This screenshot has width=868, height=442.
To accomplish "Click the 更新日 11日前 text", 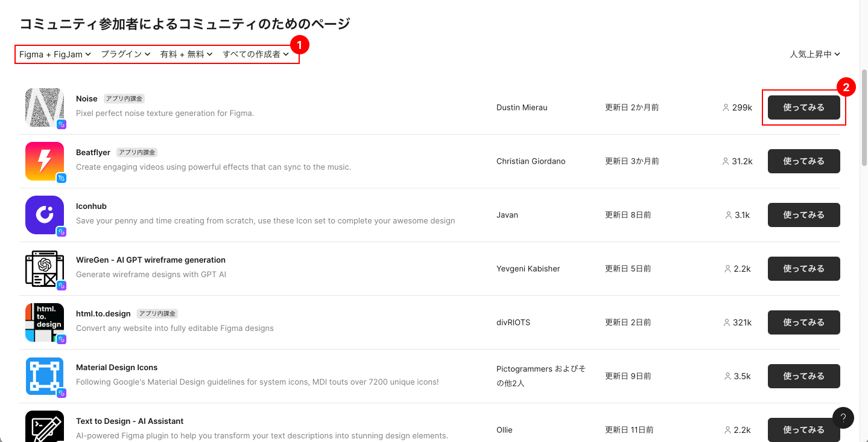I will [629, 430].
